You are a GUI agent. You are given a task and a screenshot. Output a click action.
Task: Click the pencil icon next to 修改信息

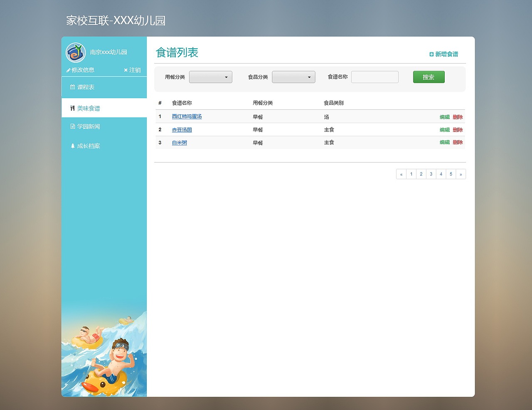[68, 70]
